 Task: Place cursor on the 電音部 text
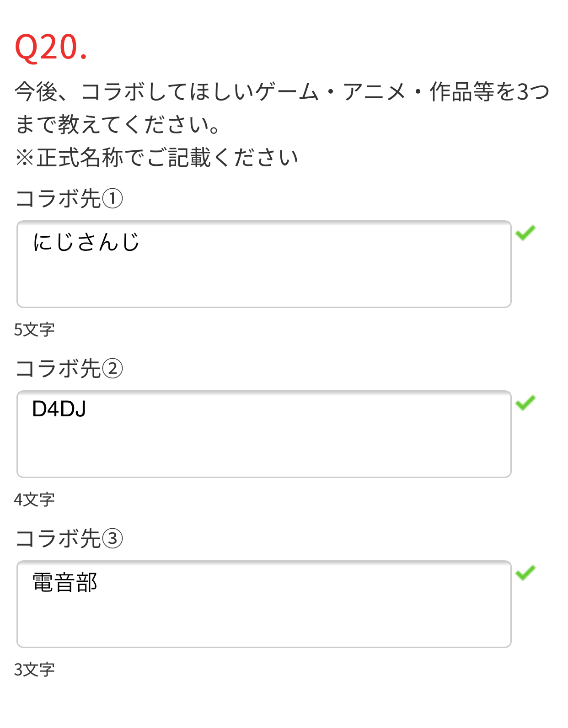click(x=65, y=583)
